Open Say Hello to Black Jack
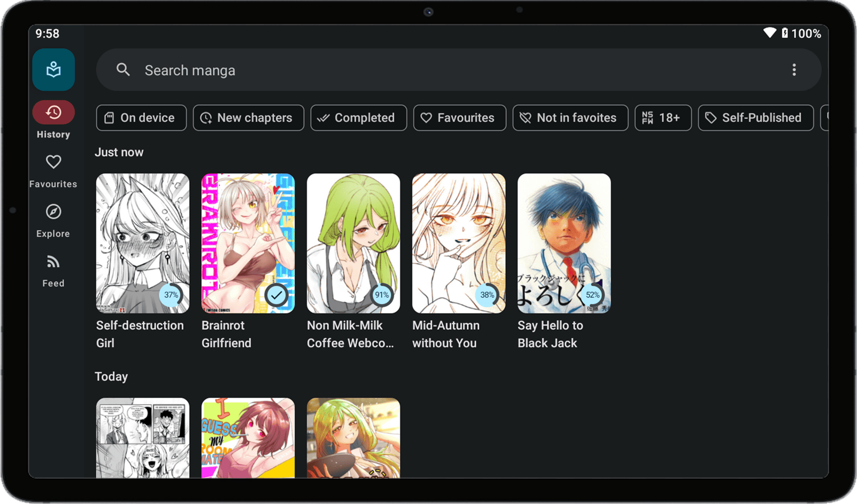The width and height of the screenshot is (857, 504). [564, 243]
